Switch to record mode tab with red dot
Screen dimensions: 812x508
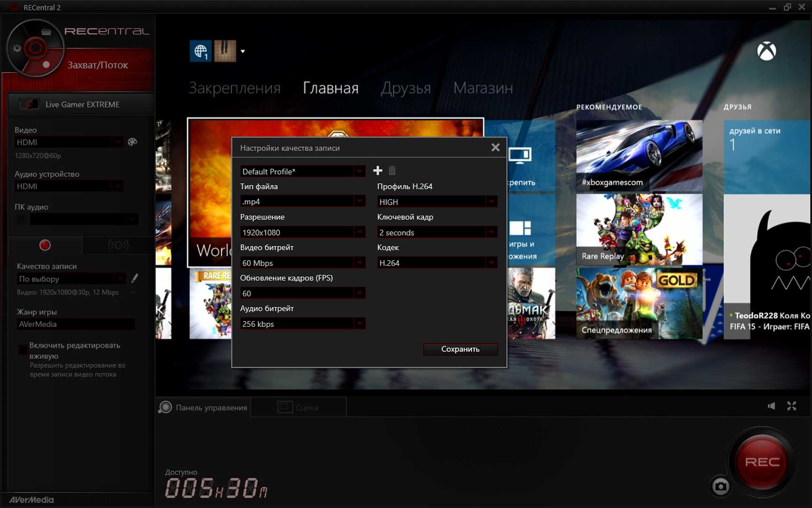coord(45,245)
